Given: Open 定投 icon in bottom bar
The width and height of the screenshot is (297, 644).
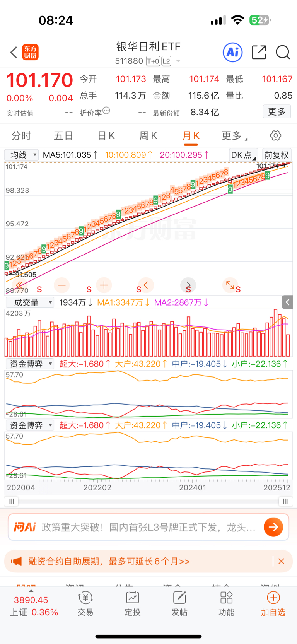Looking at the screenshot, I should (132, 603).
